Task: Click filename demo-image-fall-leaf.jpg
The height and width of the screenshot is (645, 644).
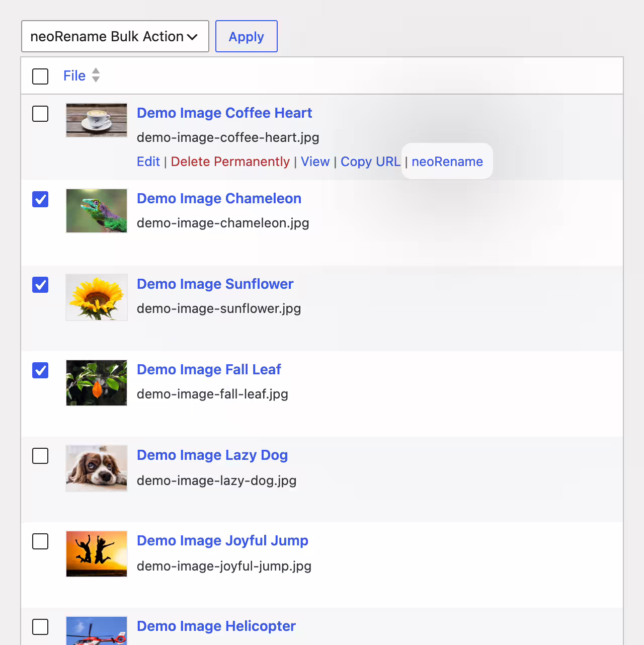Action: coord(212,394)
